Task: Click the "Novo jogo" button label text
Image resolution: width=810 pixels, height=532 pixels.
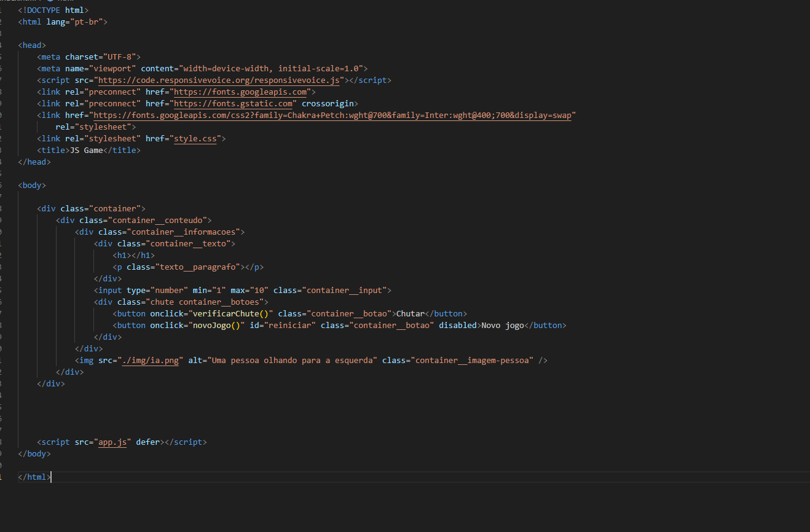Action: pyautogui.click(x=502, y=326)
